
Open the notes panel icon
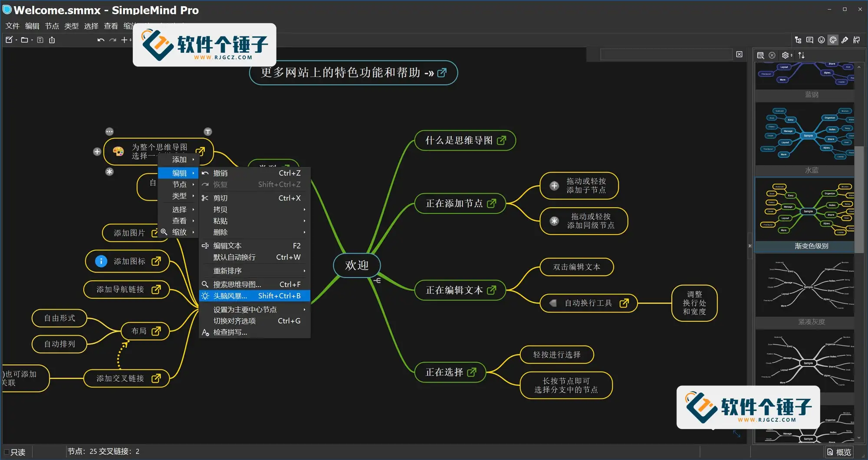click(810, 40)
